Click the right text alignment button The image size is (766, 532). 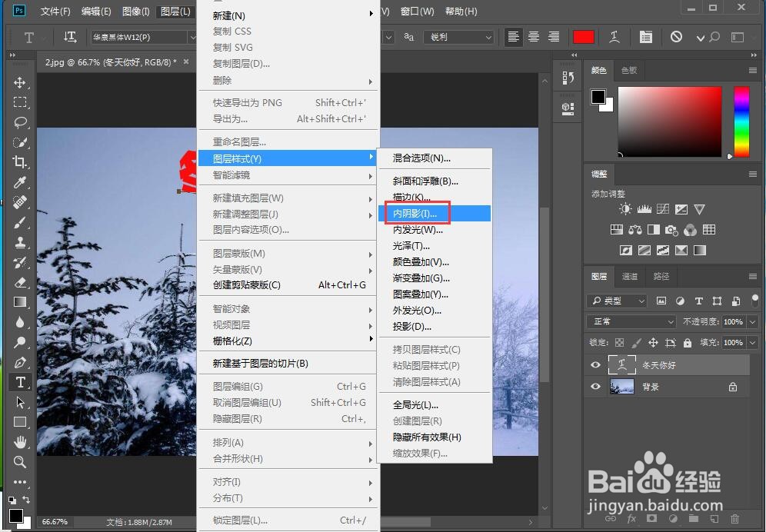(x=555, y=36)
